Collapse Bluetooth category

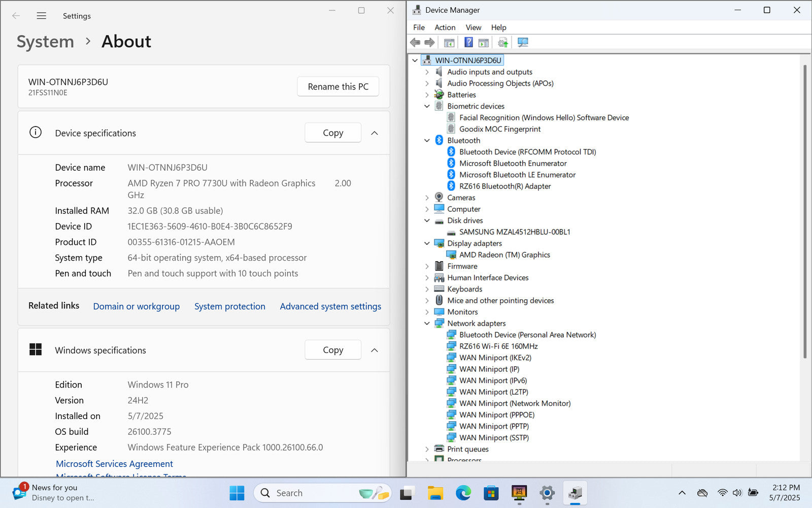click(427, 141)
